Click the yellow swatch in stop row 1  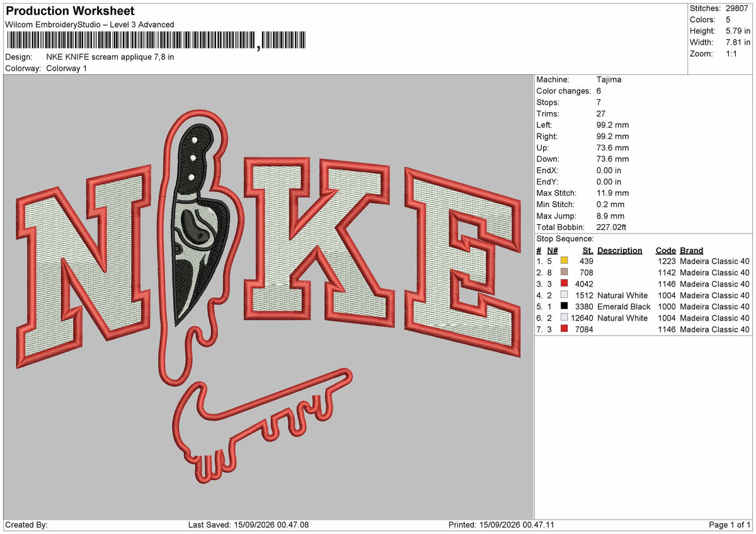click(564, 261)
